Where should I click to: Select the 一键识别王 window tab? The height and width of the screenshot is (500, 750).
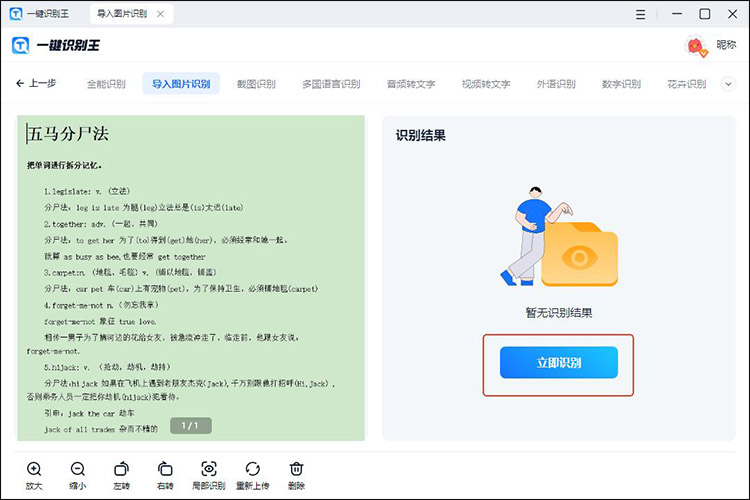click(x=40, y=14)
